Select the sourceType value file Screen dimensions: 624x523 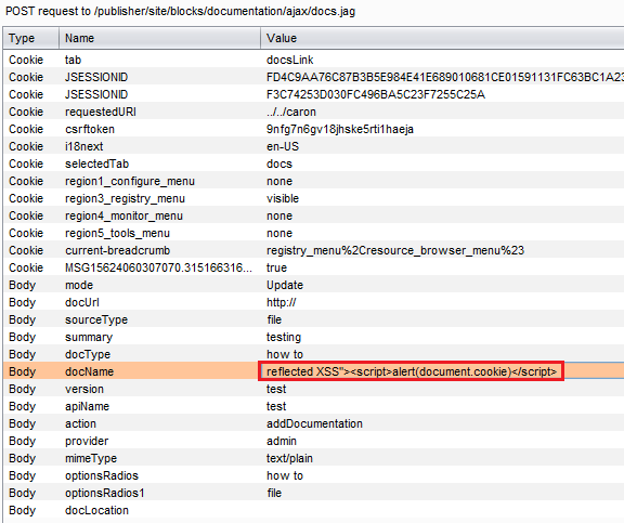click(274, 320)
